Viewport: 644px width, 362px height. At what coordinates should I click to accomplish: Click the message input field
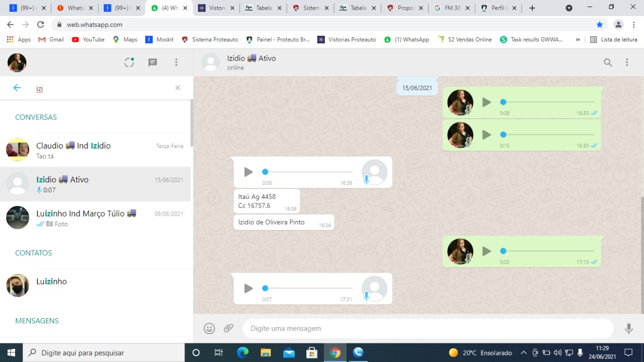coord(428,328)
